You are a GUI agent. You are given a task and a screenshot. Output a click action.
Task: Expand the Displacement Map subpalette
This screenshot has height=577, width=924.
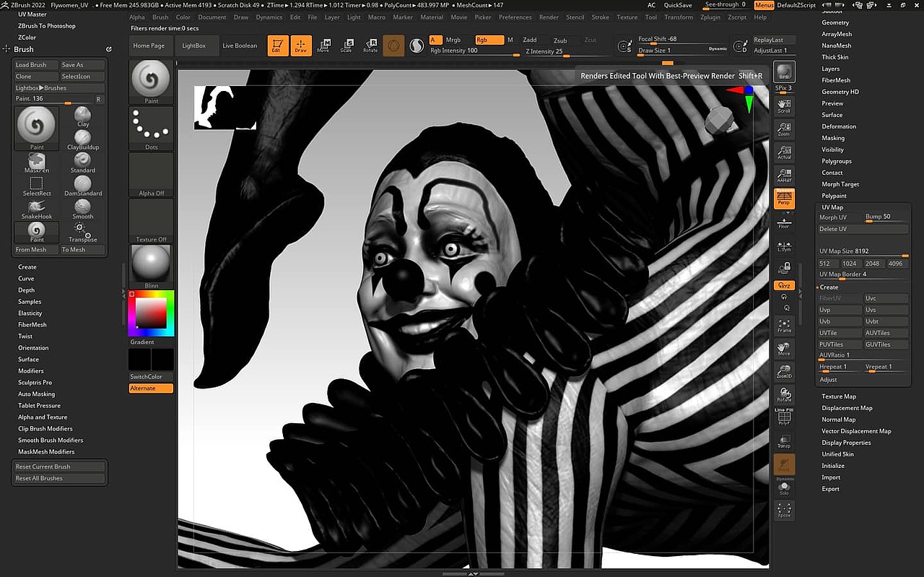tap(847, 408)
